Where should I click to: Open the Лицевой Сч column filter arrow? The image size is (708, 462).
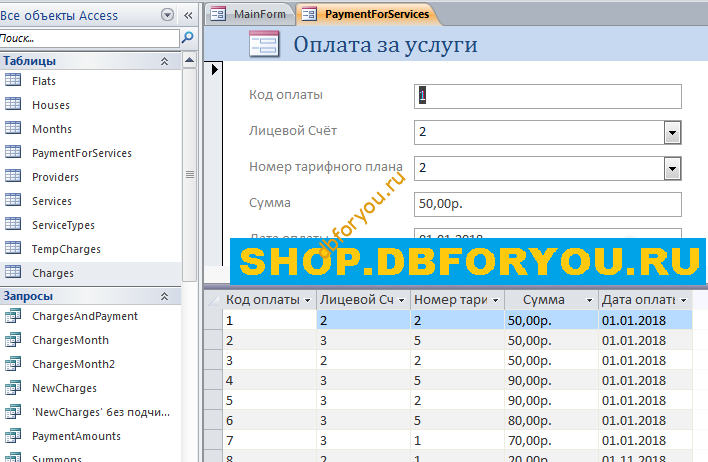coord(401,300)
